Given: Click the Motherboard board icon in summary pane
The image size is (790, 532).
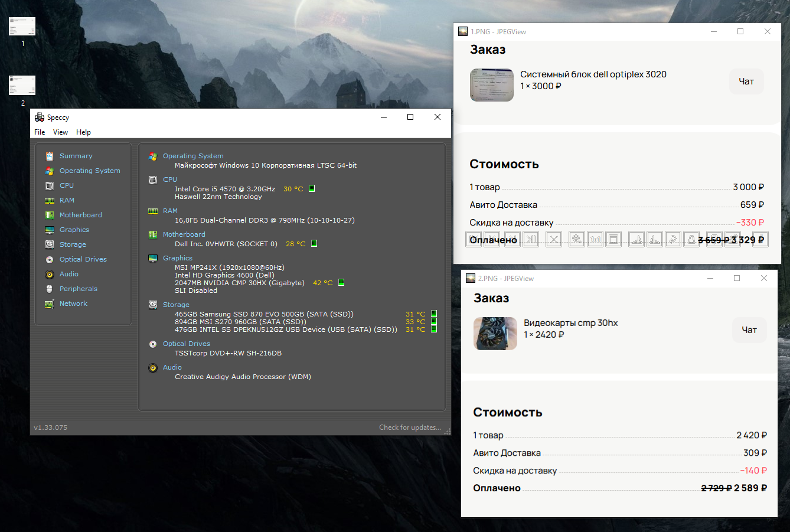Looking at the screenshot, I should point(153,234).
